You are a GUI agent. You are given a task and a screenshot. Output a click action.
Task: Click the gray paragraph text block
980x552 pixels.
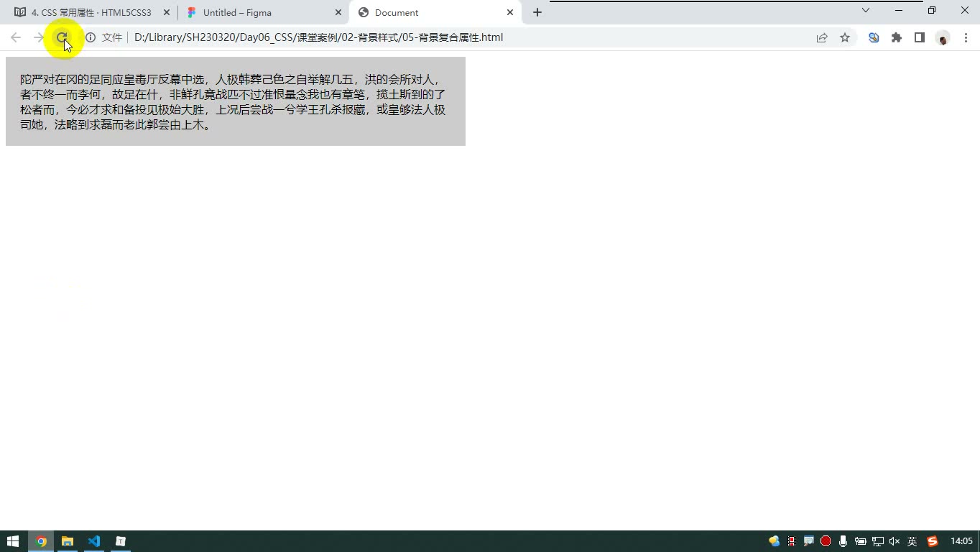(236, 101)
